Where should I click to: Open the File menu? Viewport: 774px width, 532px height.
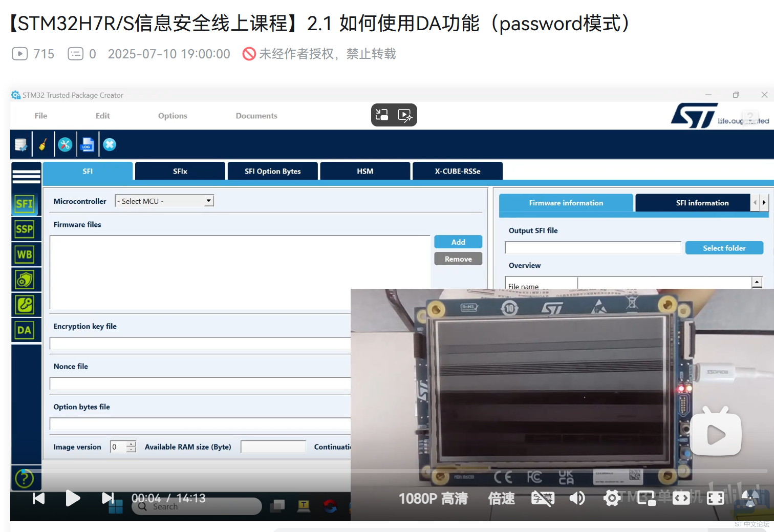(x=41, y=116)
